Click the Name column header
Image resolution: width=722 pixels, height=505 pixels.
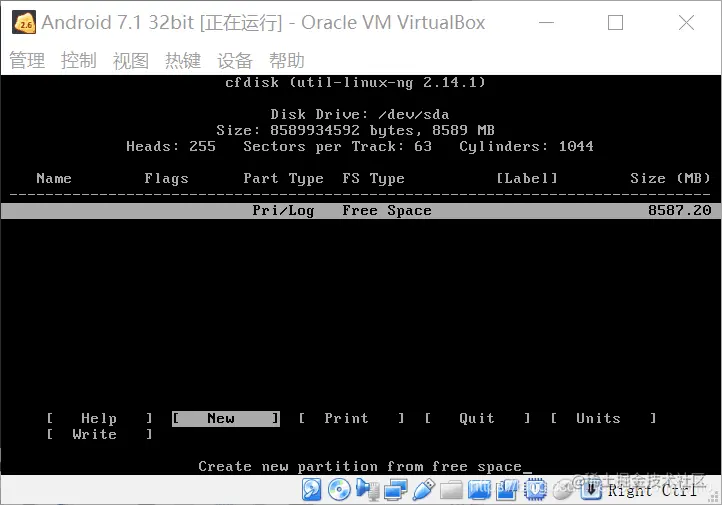(54, 178)
